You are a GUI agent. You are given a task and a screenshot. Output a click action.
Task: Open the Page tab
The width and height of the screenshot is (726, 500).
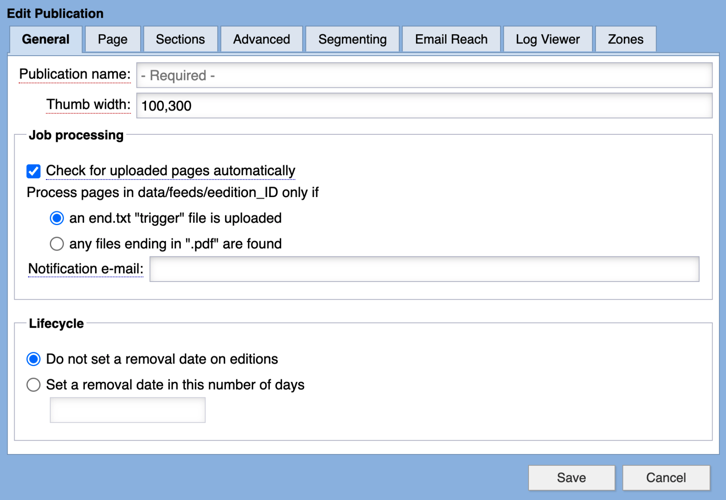[112, 39]
